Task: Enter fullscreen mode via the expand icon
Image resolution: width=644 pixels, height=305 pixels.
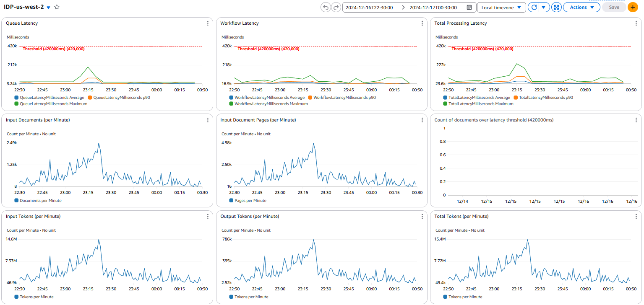Action: 556,7
